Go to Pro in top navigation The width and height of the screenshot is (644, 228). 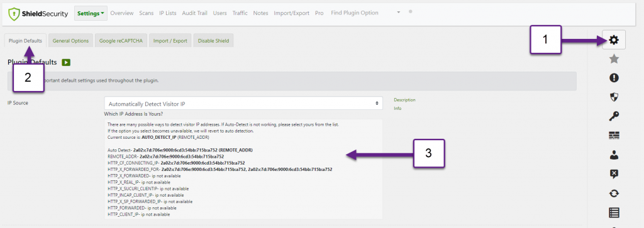(x=319, y=13)
